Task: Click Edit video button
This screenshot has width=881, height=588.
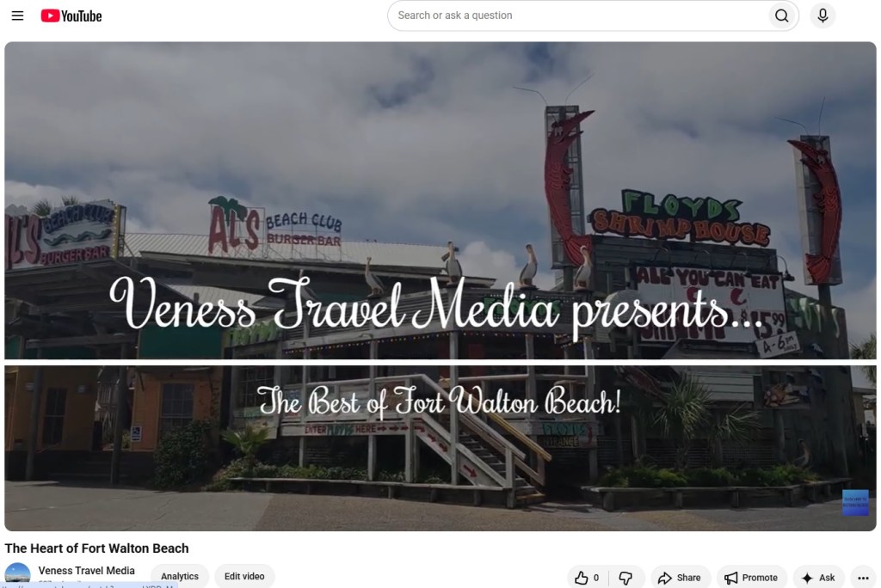Action: coord(244,576)
